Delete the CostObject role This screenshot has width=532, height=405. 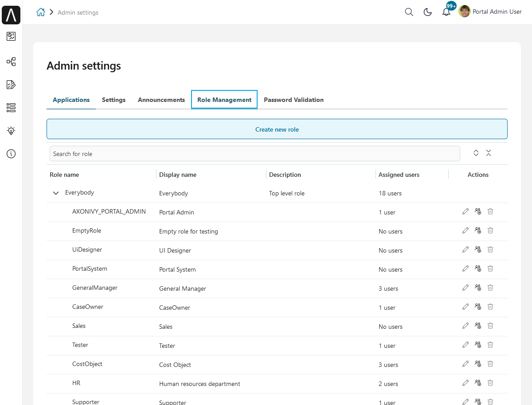pos(490,364)
